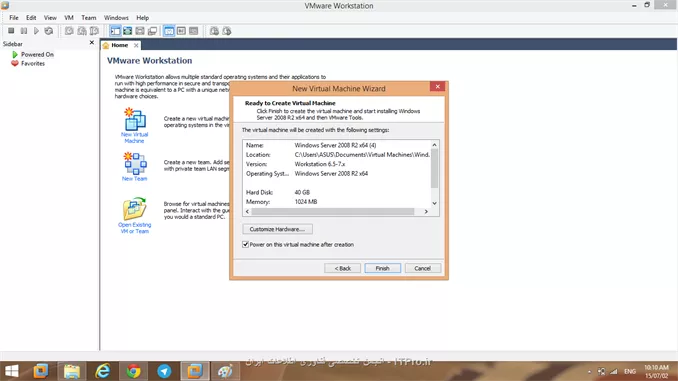The height and width of the screenshot is (381, 678).
Task: Click the New Team link text
Action: click(134, 179)
